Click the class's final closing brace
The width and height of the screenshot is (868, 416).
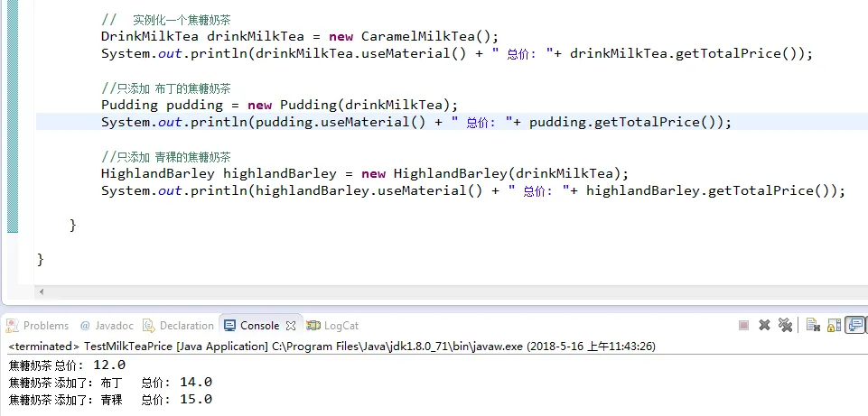point(41,260)
